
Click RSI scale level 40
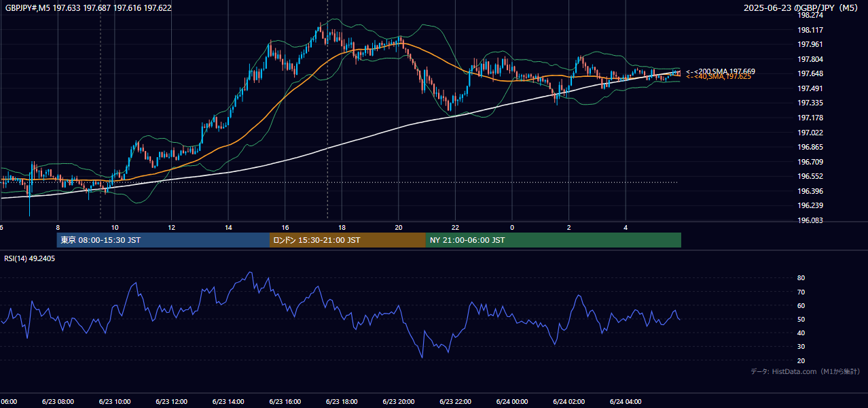click(x=801, y=333)
